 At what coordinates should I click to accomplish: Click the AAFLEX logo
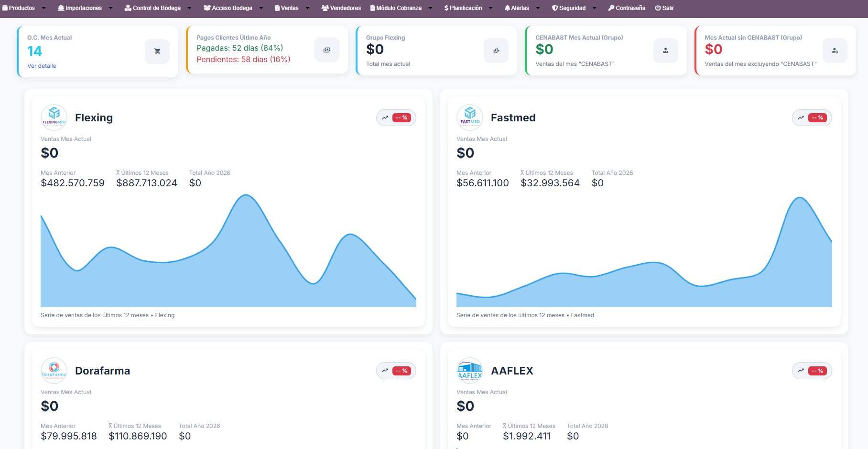click(x=470, y=371)
